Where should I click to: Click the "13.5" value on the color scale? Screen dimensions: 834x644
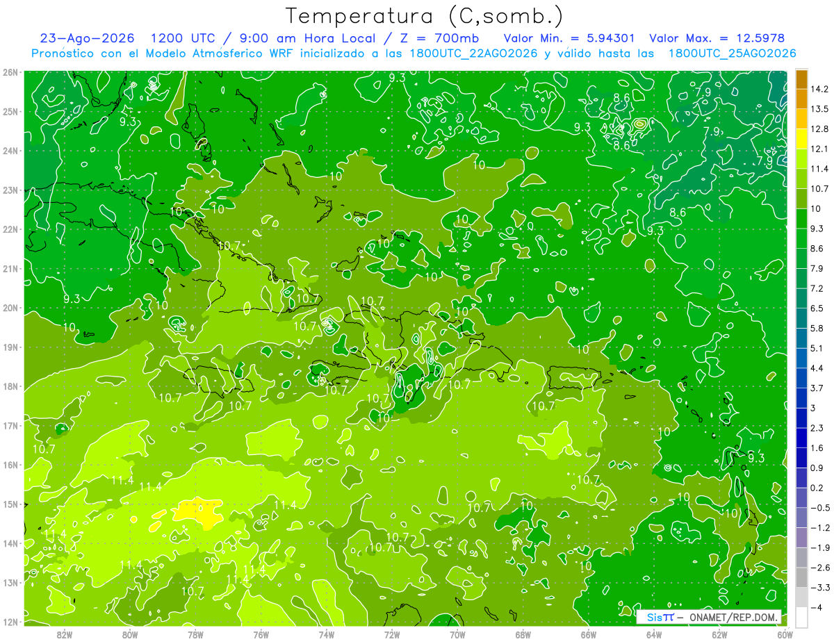(819, 109)
